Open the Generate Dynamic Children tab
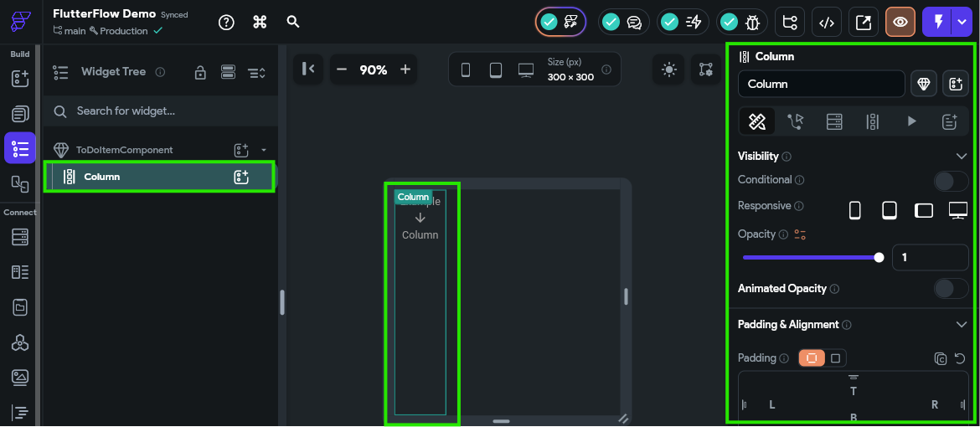Image resolution: width=980 pixels, height=427 pixels. point(873,121)
